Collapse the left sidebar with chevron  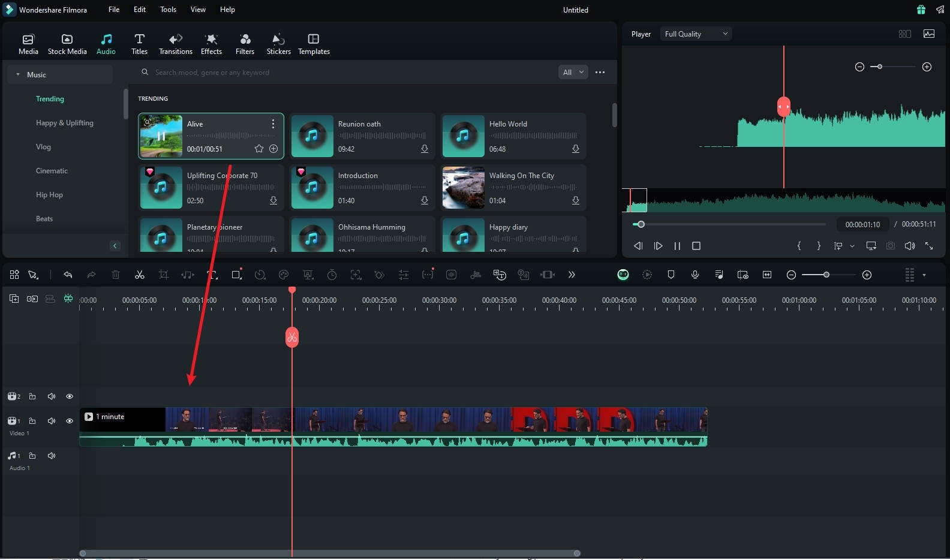115,246
